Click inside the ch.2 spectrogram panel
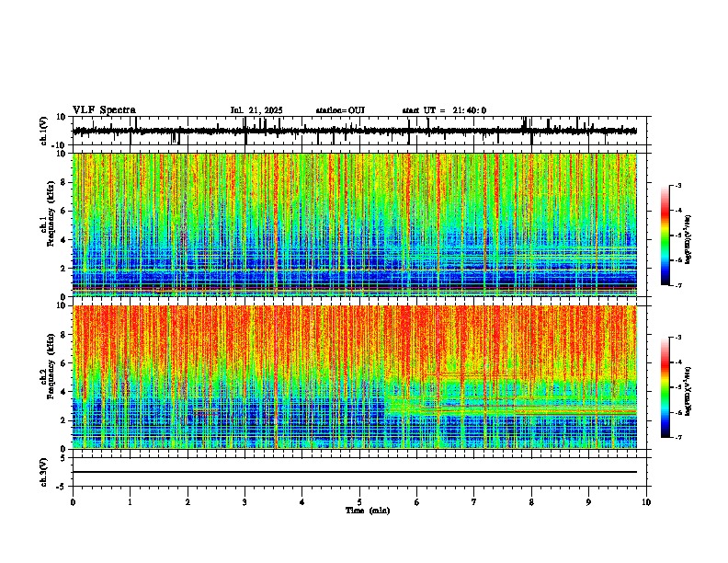This screenshot has height=563, width=728. [x=355, y=377]
